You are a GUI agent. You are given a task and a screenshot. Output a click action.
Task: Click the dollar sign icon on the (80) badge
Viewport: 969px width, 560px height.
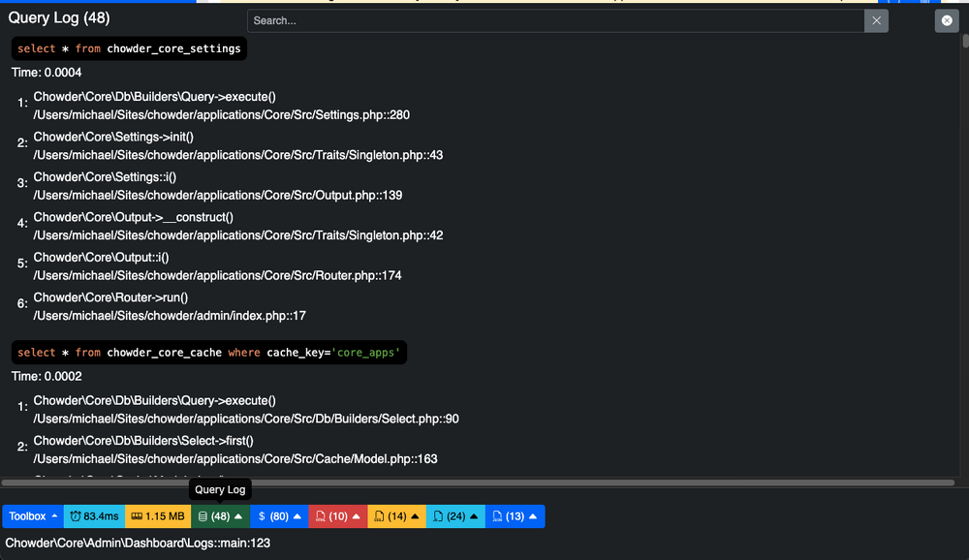pyautogui.click(x=260, y=515)
